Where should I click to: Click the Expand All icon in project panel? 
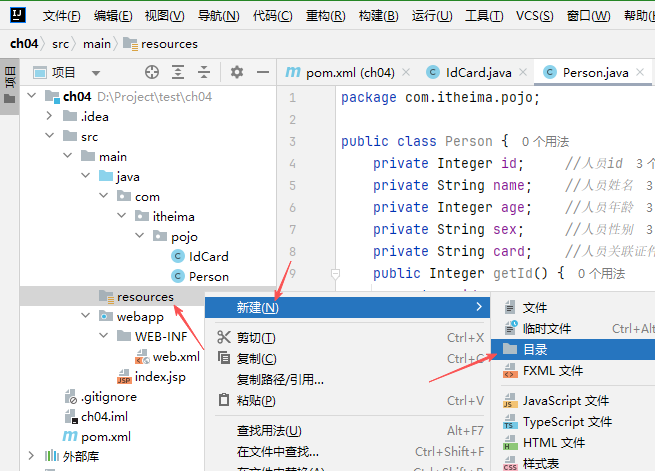coord(178,72)
